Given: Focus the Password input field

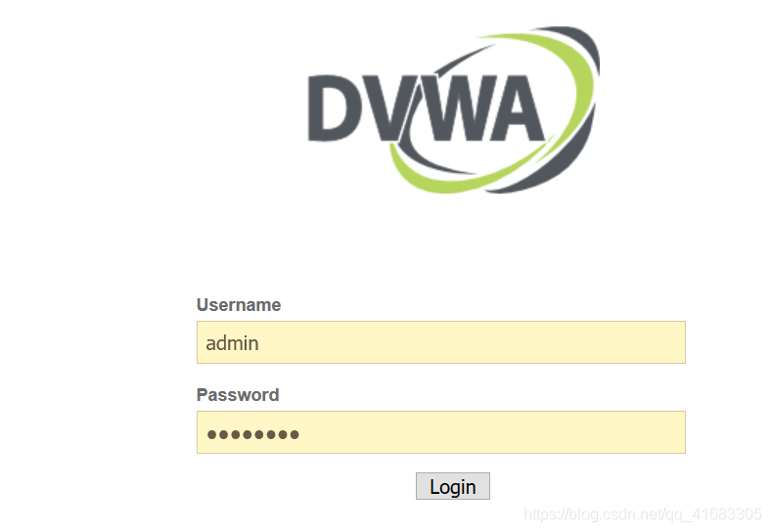Looking at the screenshot, I should pos(441,432).
